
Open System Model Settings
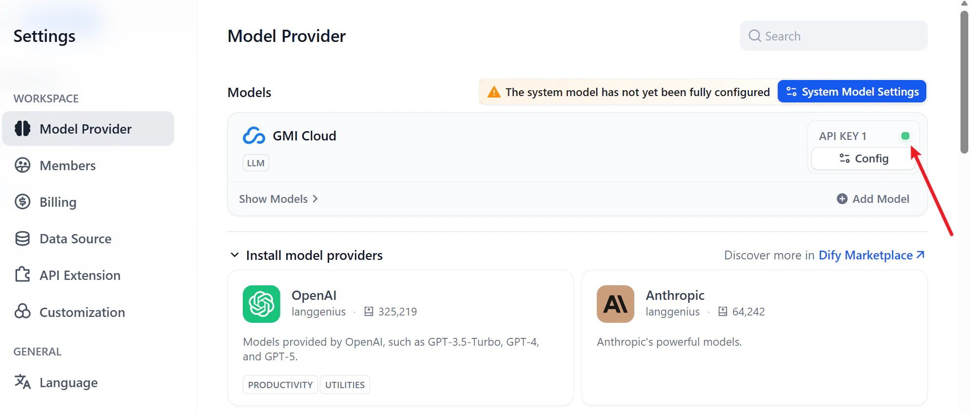pos(852,92)
